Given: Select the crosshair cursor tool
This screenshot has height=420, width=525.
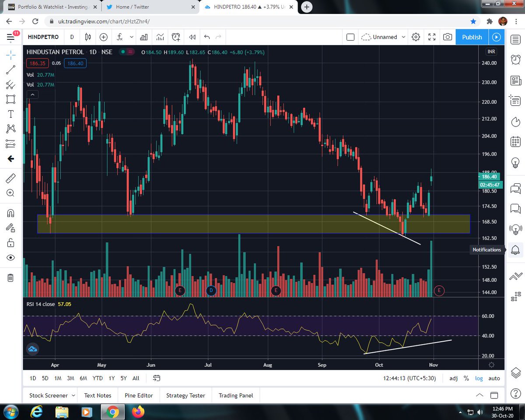Looking at the screenshot, I should point(11,54).
